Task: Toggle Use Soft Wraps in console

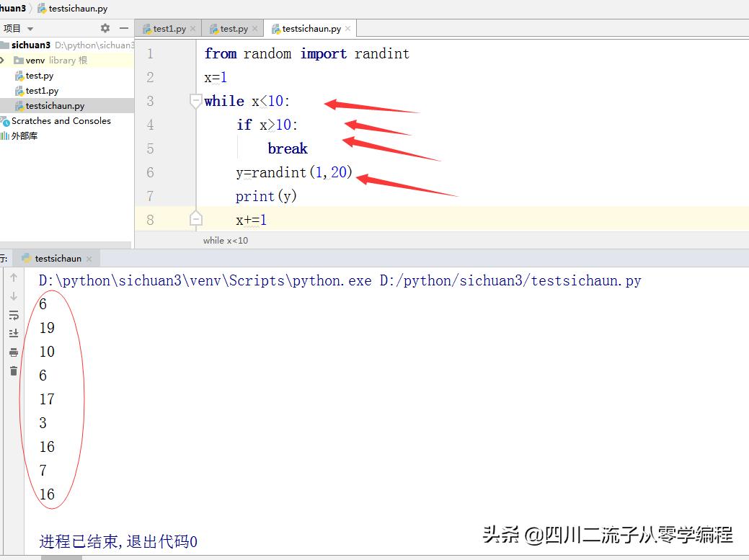Action: point(14,315)
